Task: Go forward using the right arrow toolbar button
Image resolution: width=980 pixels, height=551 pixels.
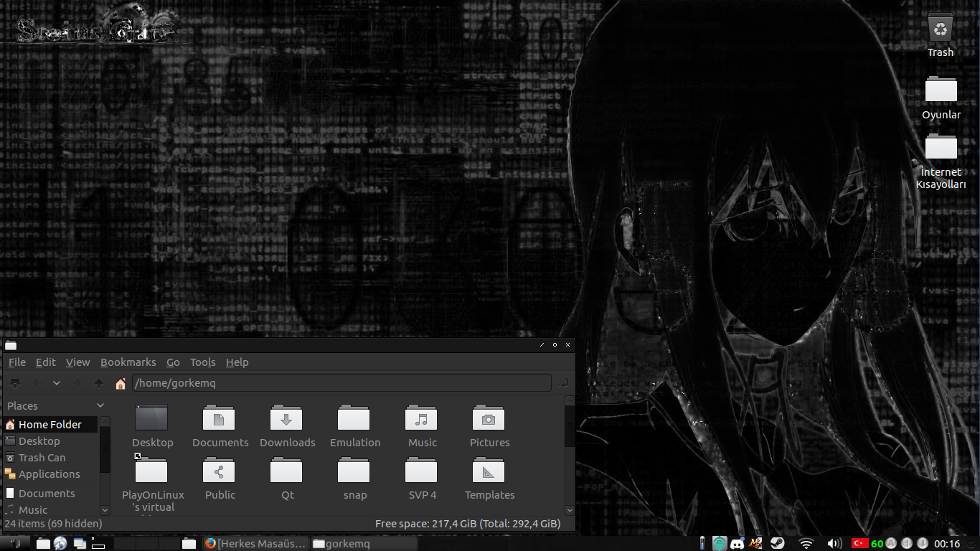Action: (x=77, y=383)
